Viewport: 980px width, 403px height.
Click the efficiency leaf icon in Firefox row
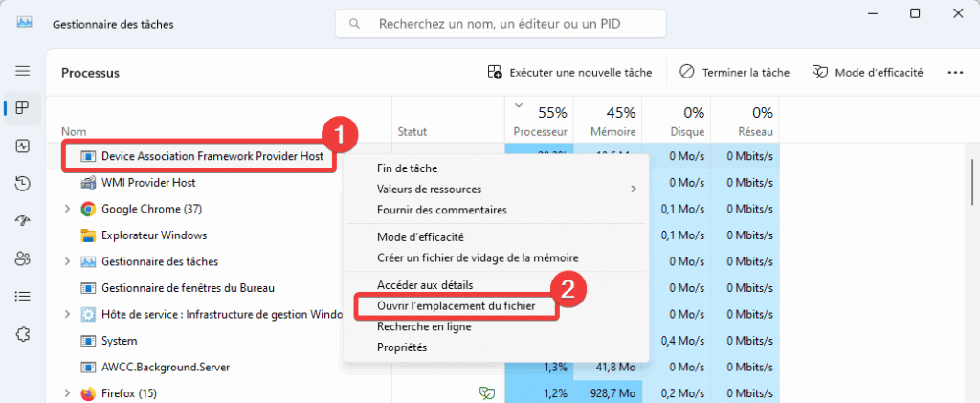[485, 393]
